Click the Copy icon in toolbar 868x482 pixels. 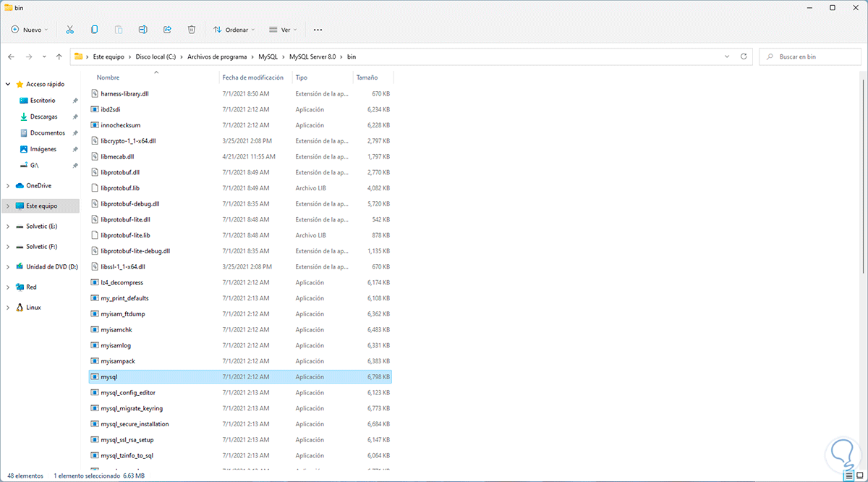click(x=94, y=30)
